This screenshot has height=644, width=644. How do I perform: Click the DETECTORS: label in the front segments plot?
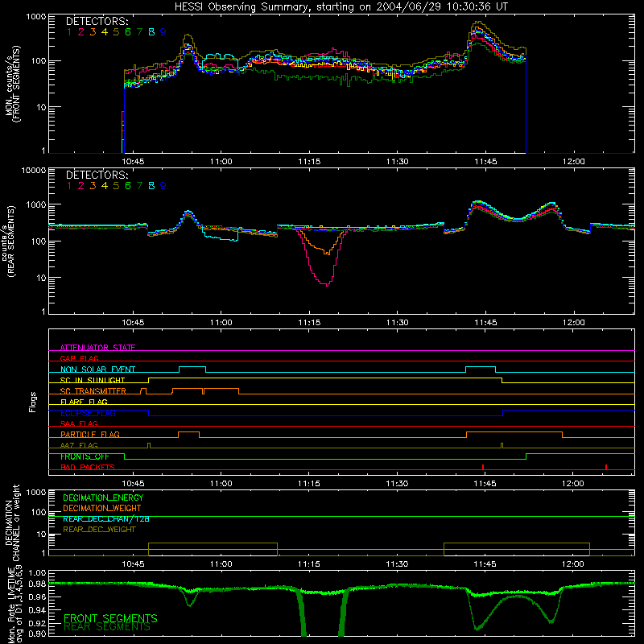click(x=97, y=21)
